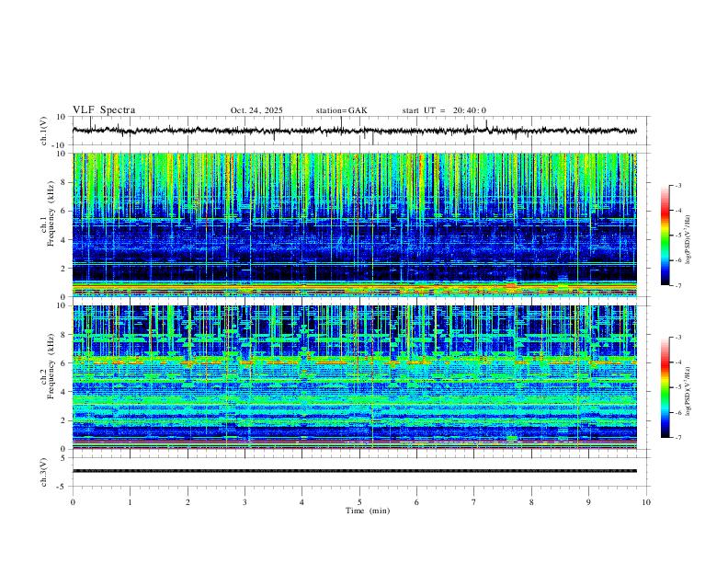Click time axis tick label "8"
This screenshot has height=563, width=728.
(531, 502)
